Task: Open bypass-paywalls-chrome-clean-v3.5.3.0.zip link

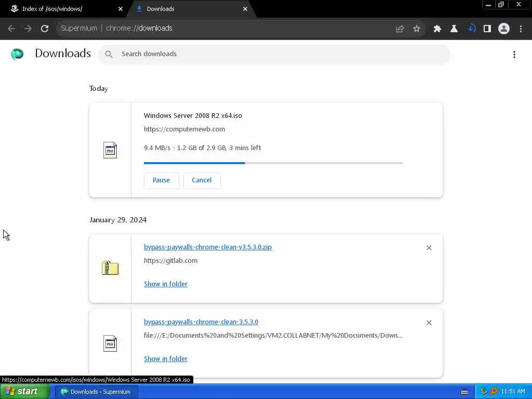Action: pos(208,247)
